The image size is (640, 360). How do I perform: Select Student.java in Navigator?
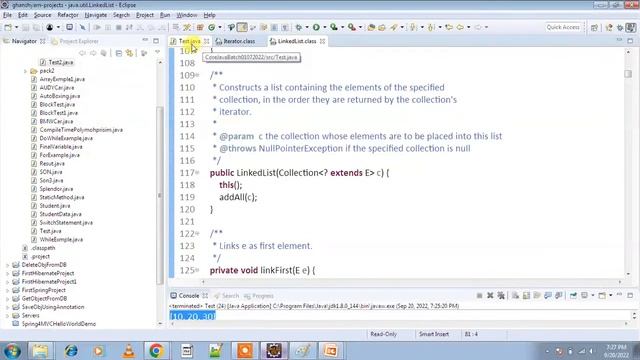55,206
